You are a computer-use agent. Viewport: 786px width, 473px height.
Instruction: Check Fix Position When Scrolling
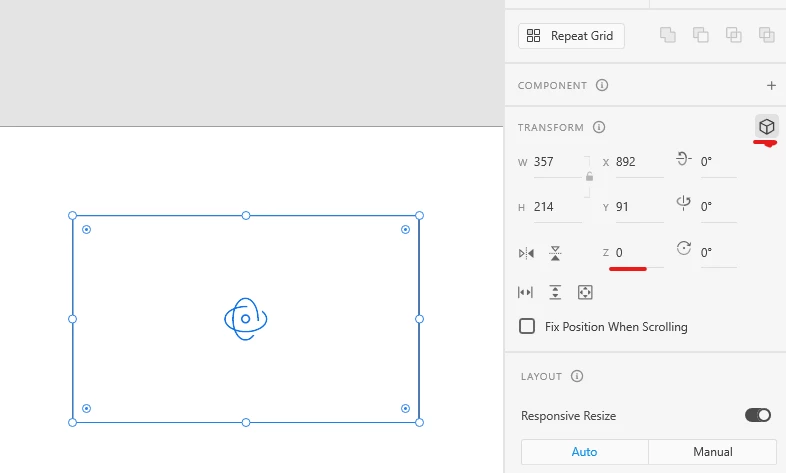(527, 326)
